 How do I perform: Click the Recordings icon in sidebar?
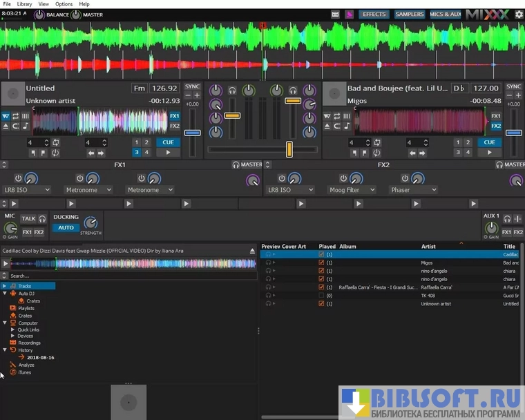click(13, 343)
